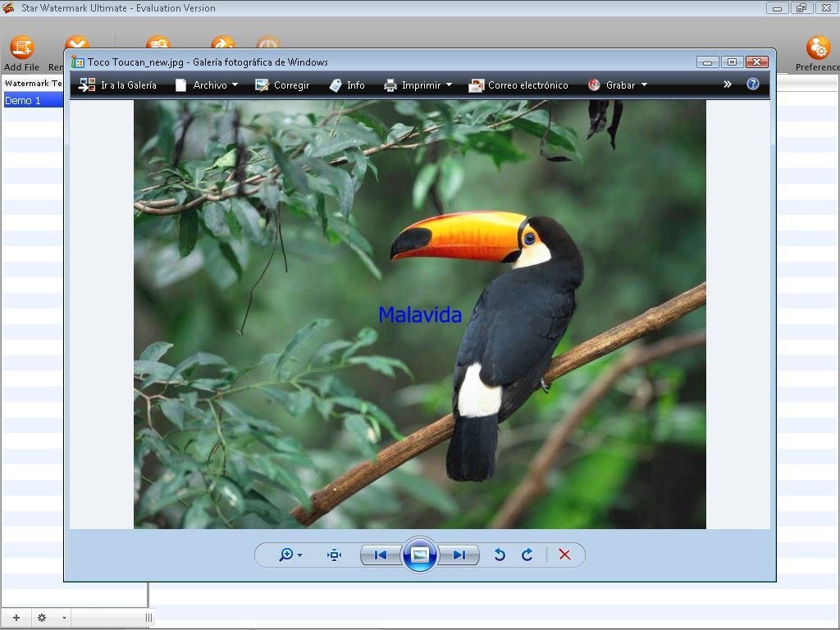The height and width of the screenshot is (630, 840).
Task: Delete the photo with the red X
Action: click(564, 555)
